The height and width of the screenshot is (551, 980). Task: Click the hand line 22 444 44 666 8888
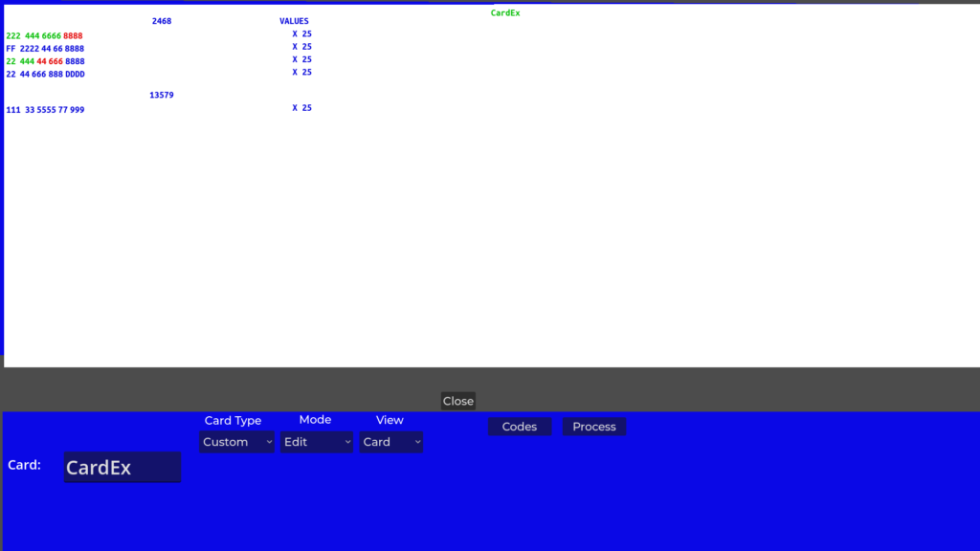tap(45, 60)
